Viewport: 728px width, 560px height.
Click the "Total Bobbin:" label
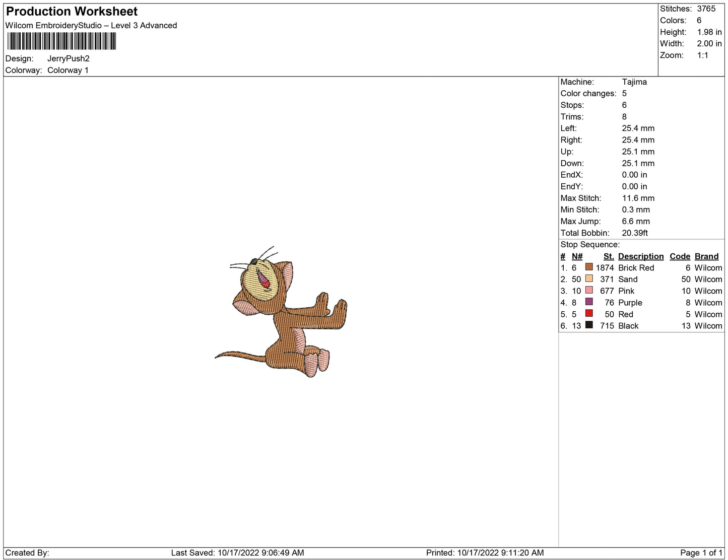[585, 233]
